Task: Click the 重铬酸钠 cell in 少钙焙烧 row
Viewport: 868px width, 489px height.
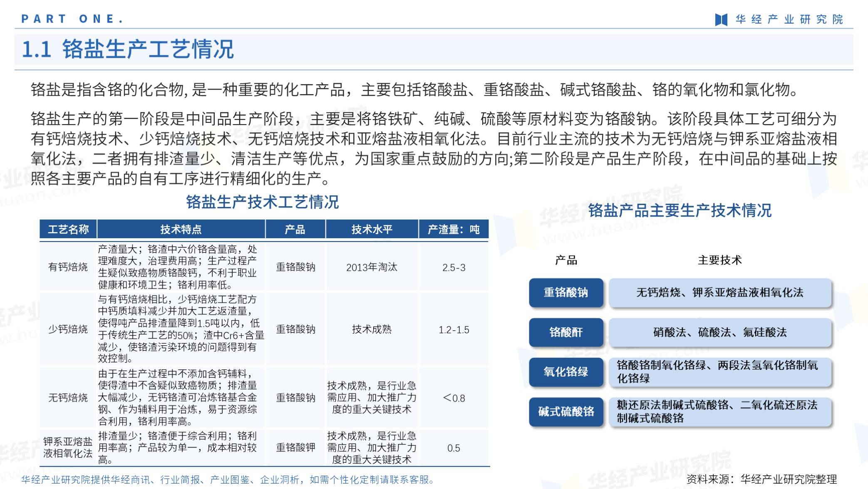Action: pos(295,329)
